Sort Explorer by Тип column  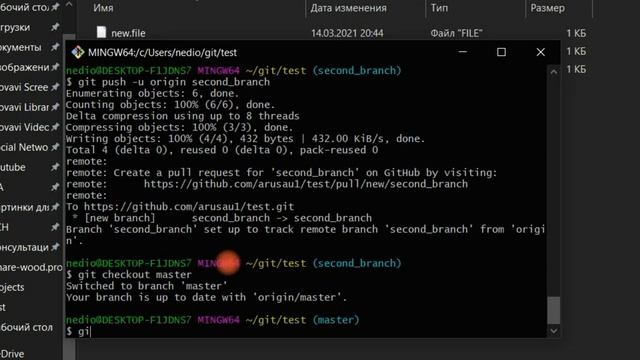(x=439, y=8)
